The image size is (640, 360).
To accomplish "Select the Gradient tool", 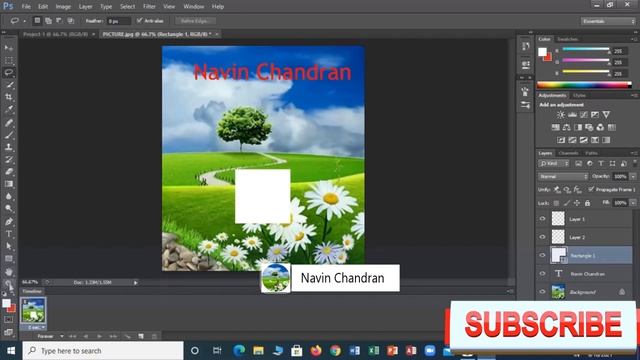I will tap(9, 184).
